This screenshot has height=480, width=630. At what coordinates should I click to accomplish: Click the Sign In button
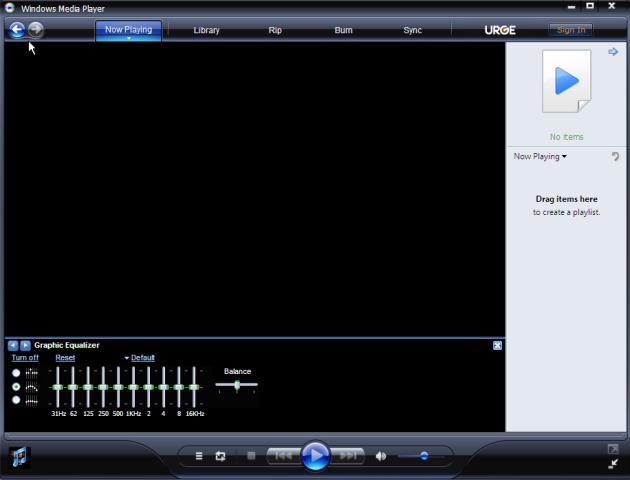[571, 30]
